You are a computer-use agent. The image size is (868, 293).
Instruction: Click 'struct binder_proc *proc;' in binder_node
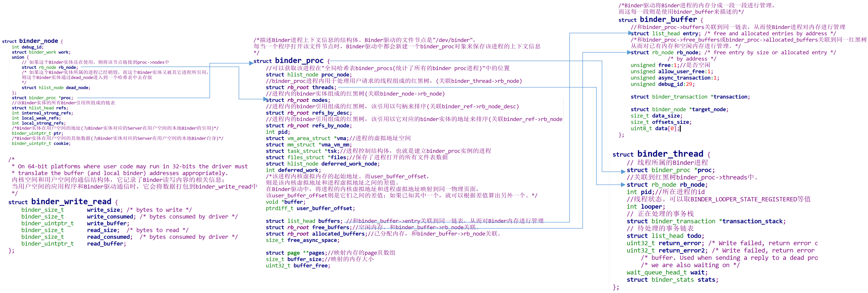tap(43, 98)
